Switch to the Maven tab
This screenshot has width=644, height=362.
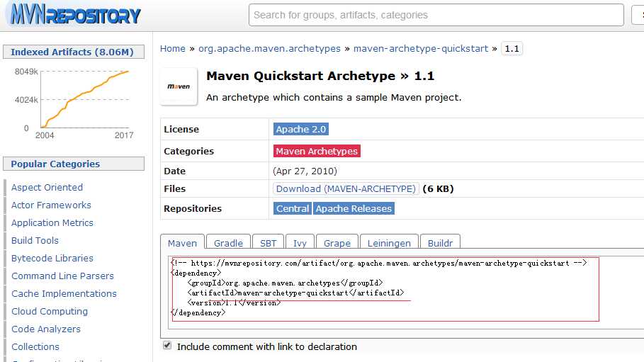click(x=182, y=242)
